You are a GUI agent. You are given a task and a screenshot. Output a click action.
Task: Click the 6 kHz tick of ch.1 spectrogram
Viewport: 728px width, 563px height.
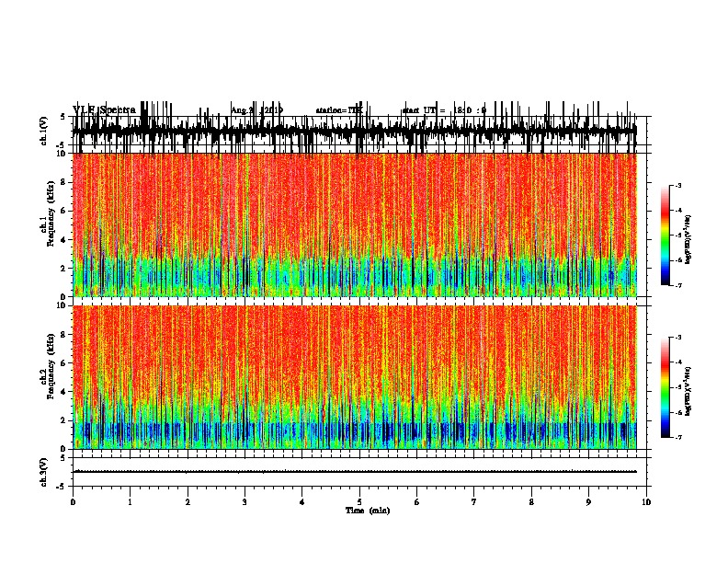(63, 211)
